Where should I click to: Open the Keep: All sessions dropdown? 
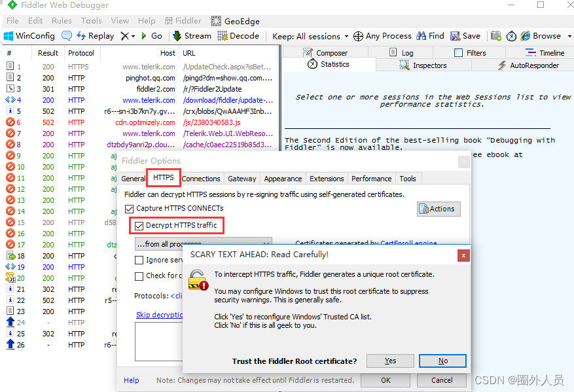point(310,36)
